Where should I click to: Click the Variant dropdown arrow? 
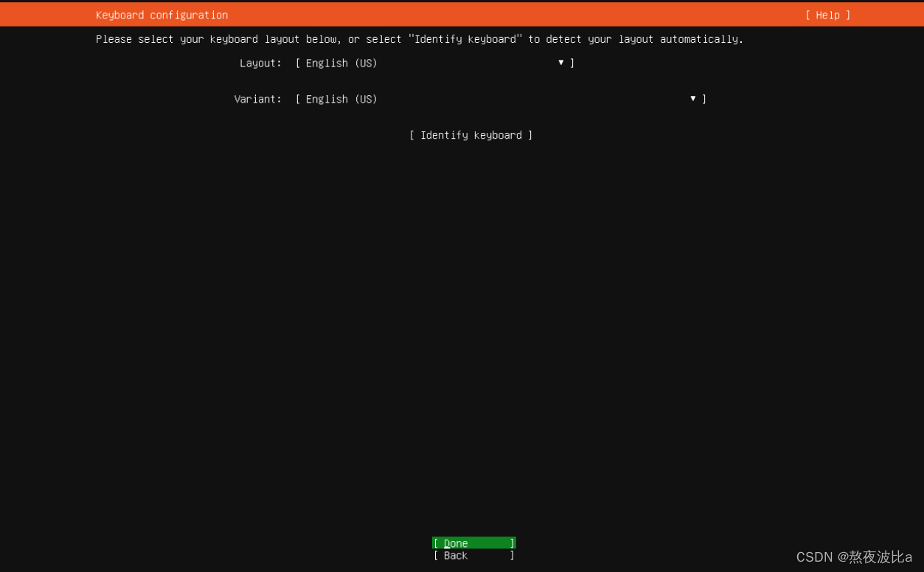pyautogui.click(x=693, y=98)
